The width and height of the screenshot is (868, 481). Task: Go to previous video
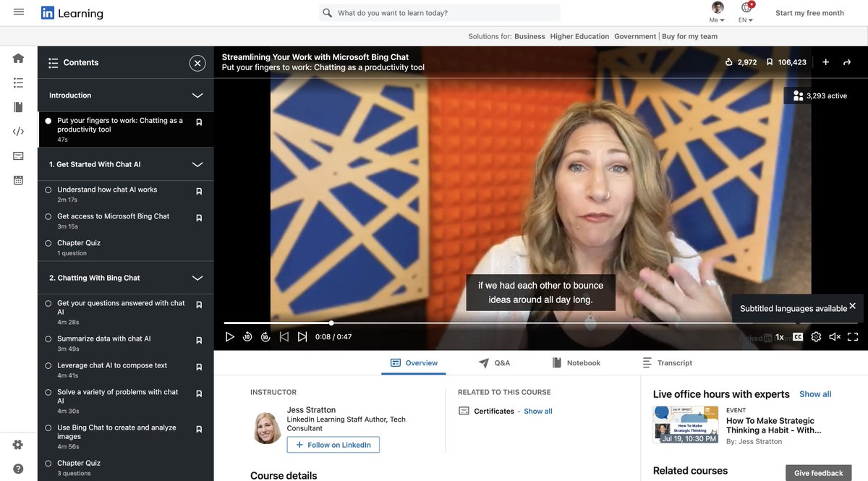pos(284,336)
